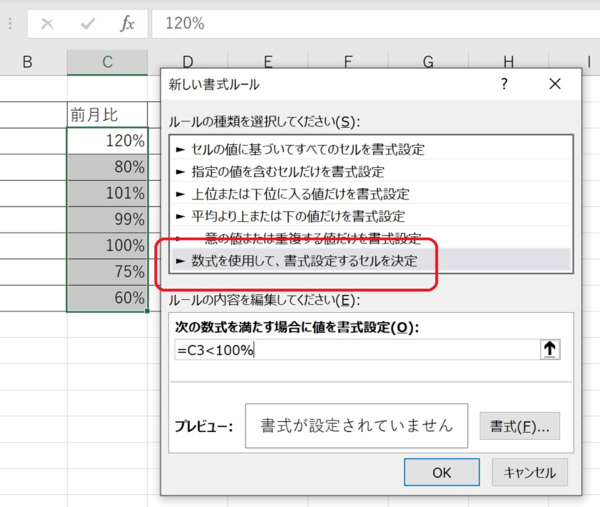Click the dialog help question mark

click(504, 85)
